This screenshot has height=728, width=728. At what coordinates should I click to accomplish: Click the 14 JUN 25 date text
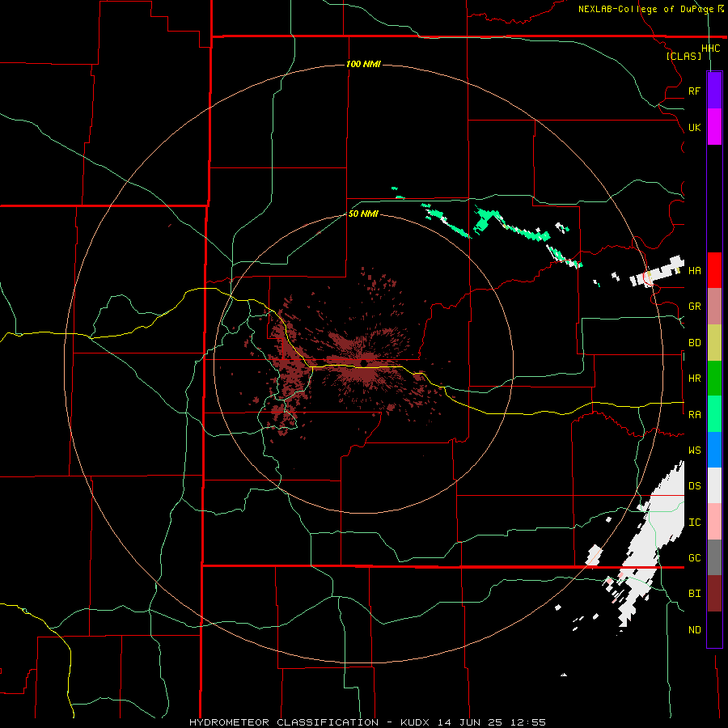point(472,722)
